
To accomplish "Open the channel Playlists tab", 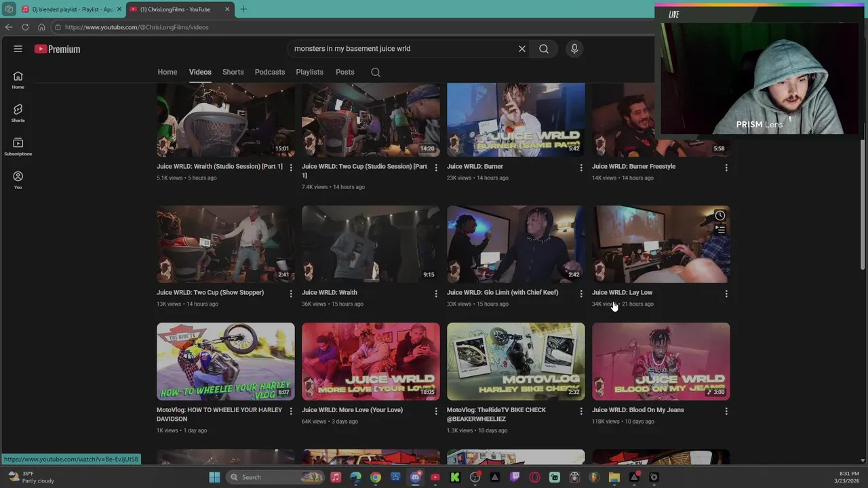I will (309, 72).
